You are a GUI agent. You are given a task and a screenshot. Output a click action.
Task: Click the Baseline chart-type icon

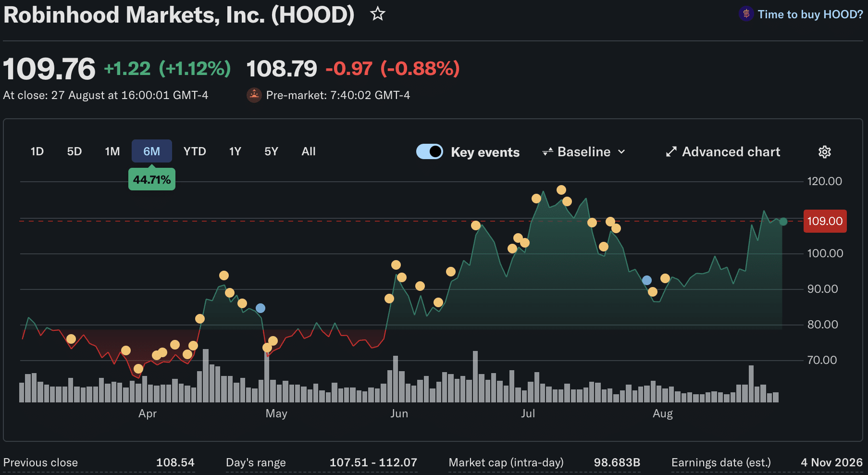pos(547,152)
